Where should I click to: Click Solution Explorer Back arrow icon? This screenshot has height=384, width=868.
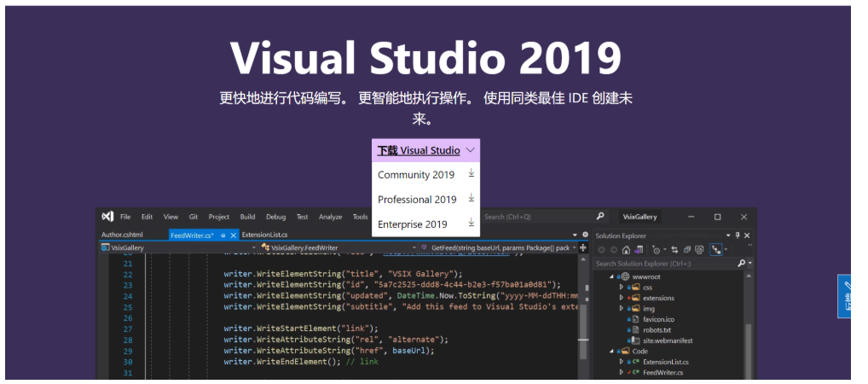click(x=602, y=250)
